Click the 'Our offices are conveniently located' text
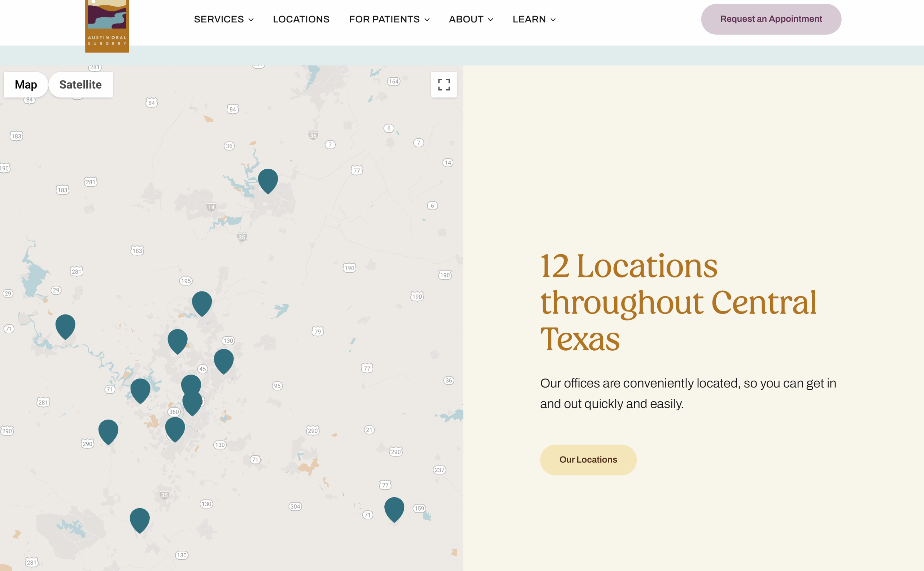 coord(688,394)
